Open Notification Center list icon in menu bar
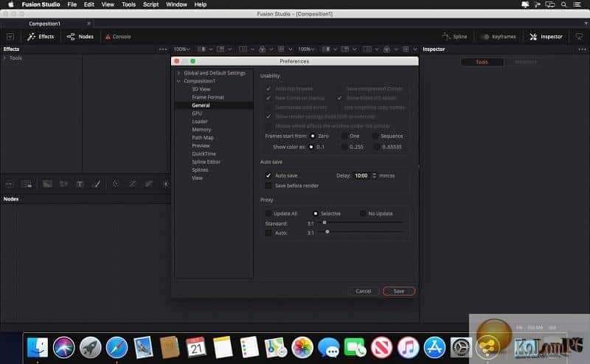590x364 pixels. click(577, 4)
